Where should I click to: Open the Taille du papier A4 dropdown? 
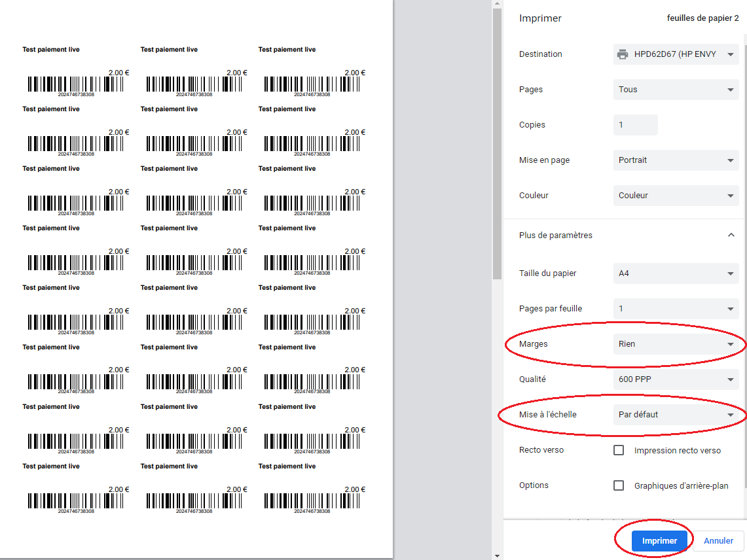[x=676, y=273]
